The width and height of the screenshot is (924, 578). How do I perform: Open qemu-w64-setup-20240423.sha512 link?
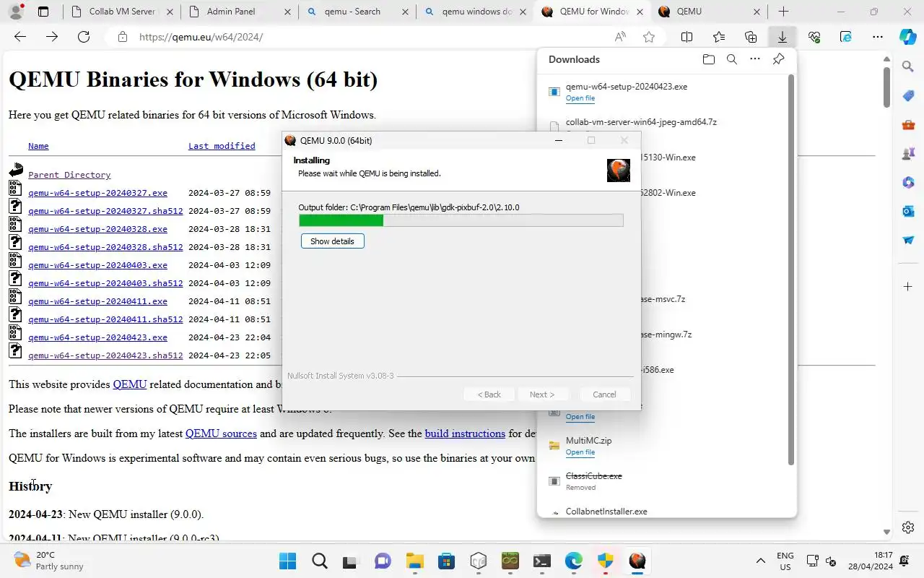(105, 355)
